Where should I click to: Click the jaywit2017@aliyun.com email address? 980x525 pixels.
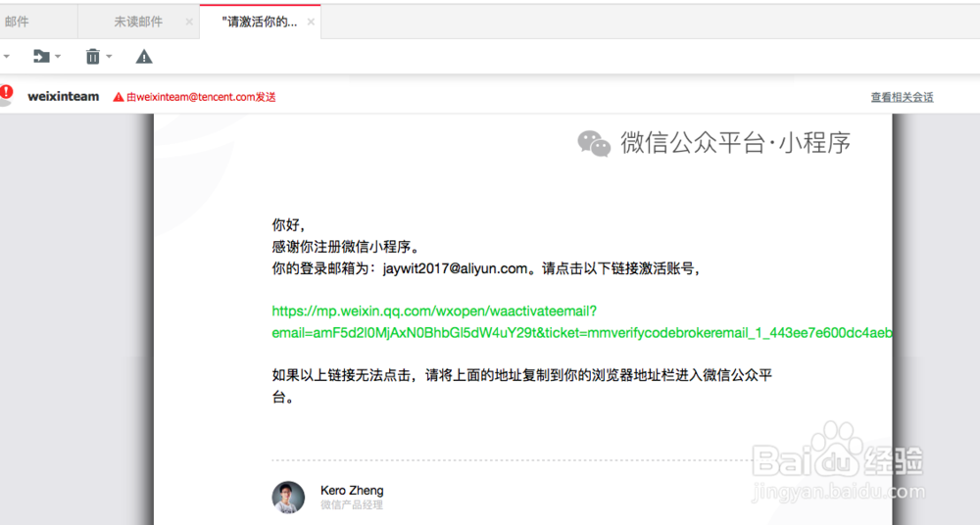click(x=456, y=268)
